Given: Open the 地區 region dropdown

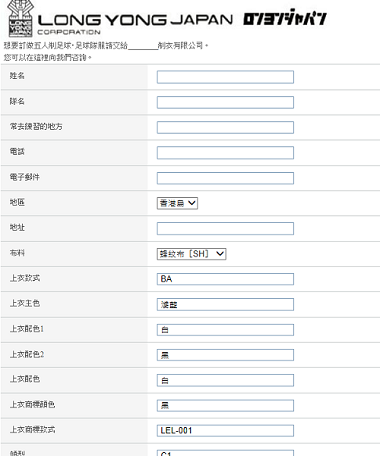Looking at the screenshot, I should [x=177, y=203].
